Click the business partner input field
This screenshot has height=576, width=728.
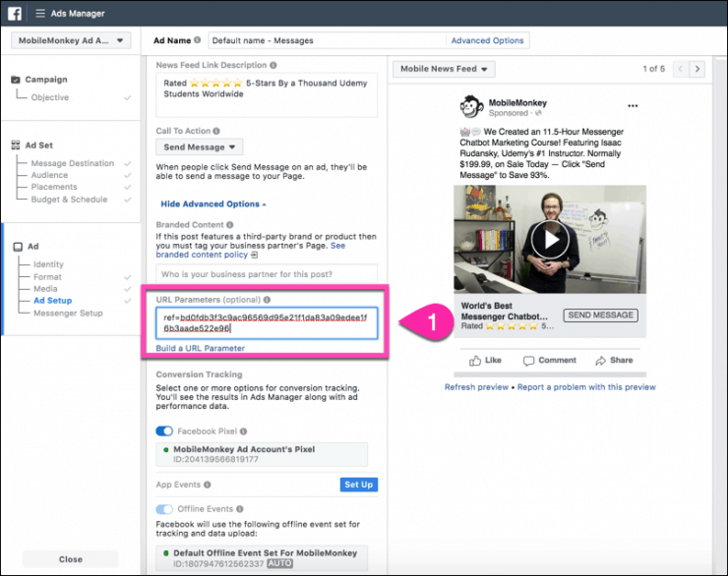click(267, 274)
